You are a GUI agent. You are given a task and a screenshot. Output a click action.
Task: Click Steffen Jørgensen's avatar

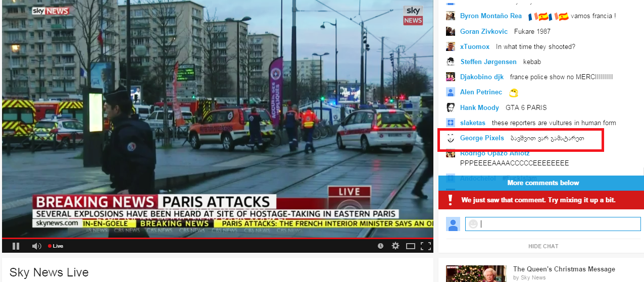(451, 62)
